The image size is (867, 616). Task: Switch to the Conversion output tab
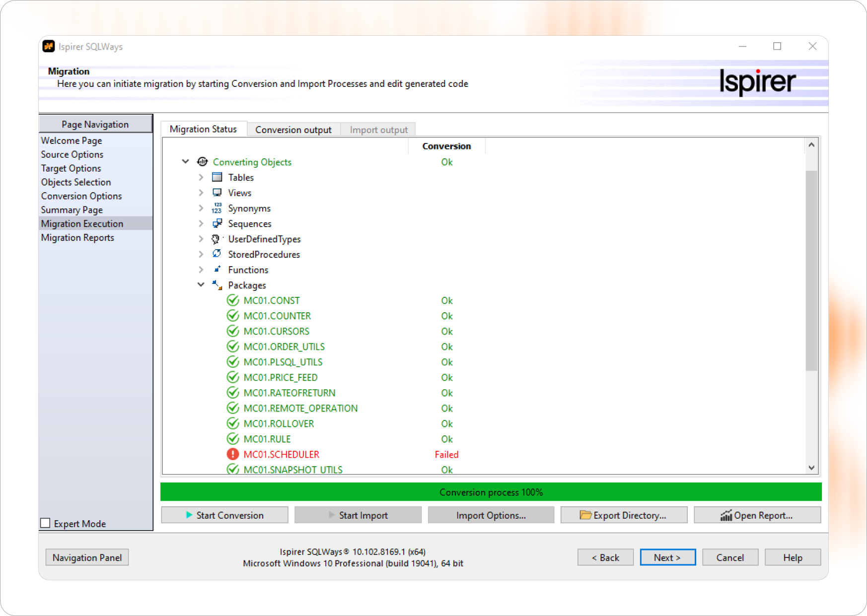coord(293,130)
